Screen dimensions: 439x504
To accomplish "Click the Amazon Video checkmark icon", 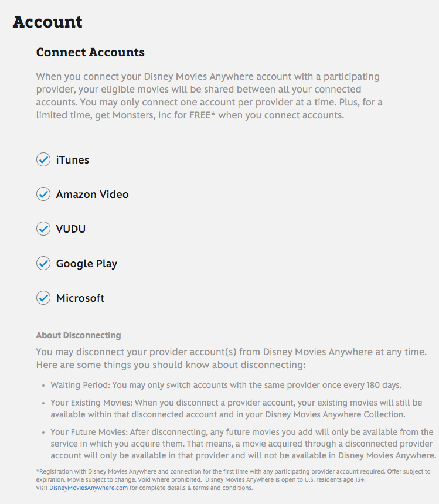I will [43, 194].
